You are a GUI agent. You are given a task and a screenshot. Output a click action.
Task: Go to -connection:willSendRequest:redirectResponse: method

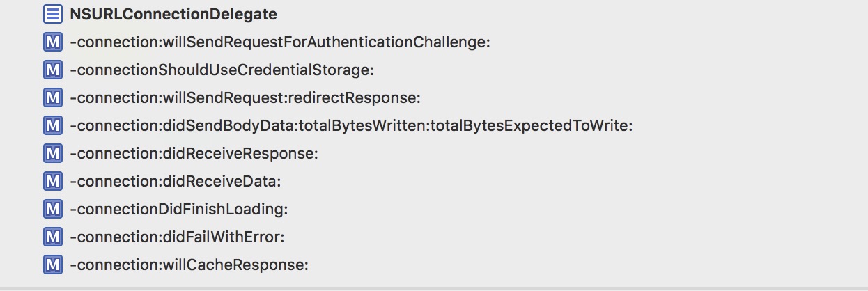pos(245,97)
